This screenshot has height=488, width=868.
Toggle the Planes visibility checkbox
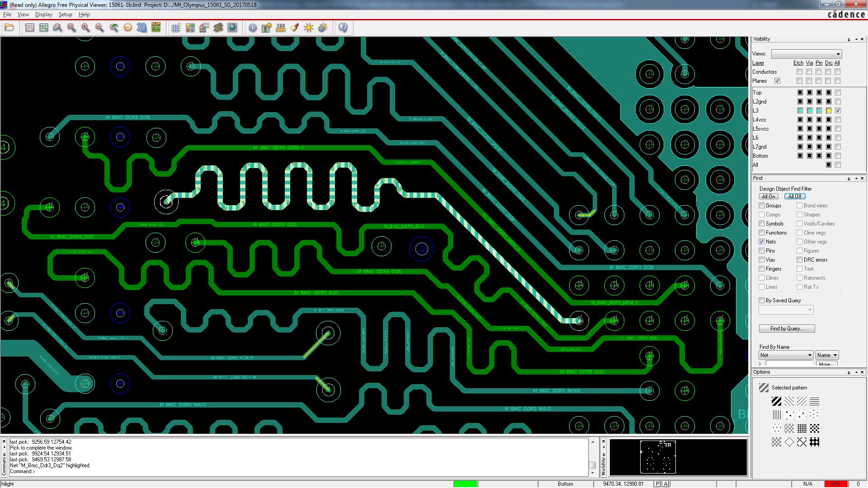pos(777,81)
